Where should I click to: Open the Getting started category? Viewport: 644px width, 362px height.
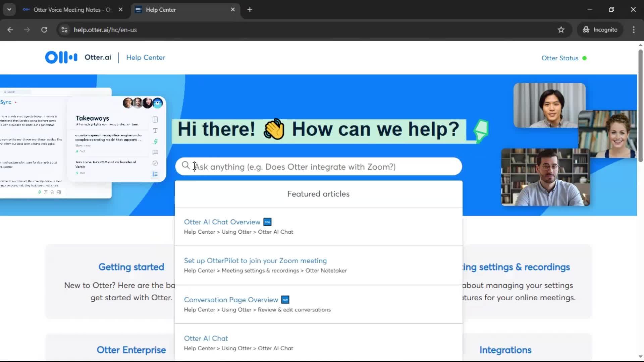pos(131,267)
